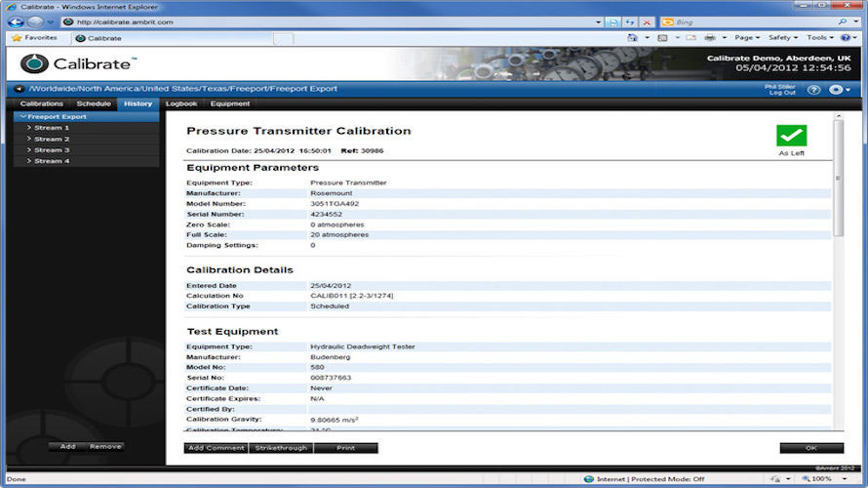
Task: Click the Print icon in command bar
Action: pos(710,38)
